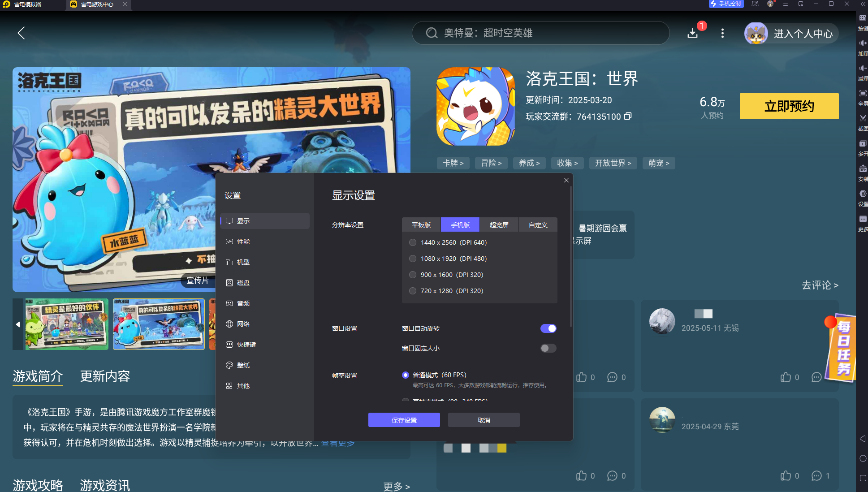Select 普通模式 (60 FPS) radio button

click(x=406, y=375)
